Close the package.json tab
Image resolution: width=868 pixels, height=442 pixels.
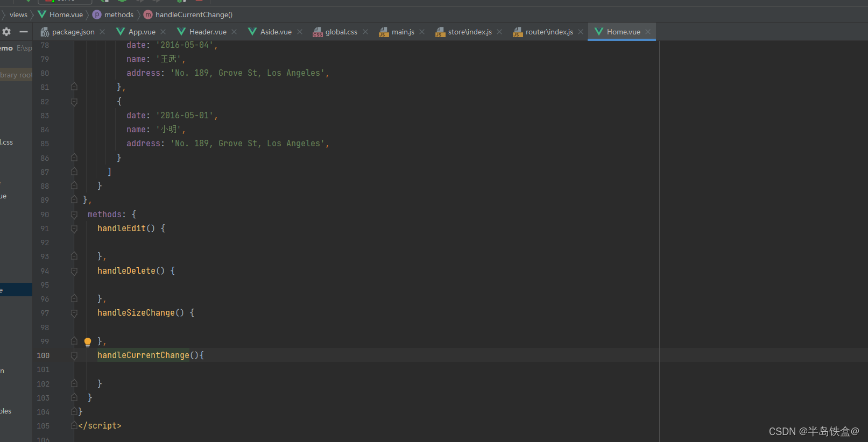tap(102, 32)
